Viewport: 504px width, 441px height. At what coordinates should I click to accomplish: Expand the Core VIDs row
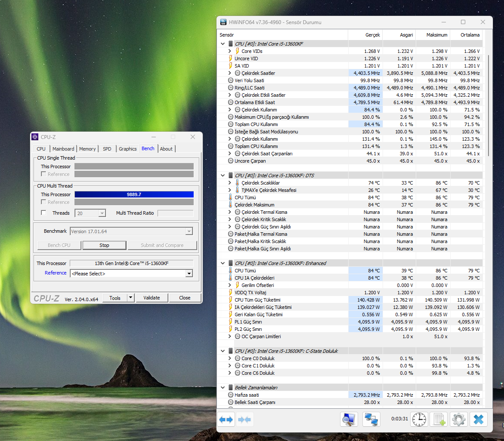pos(229,51)
